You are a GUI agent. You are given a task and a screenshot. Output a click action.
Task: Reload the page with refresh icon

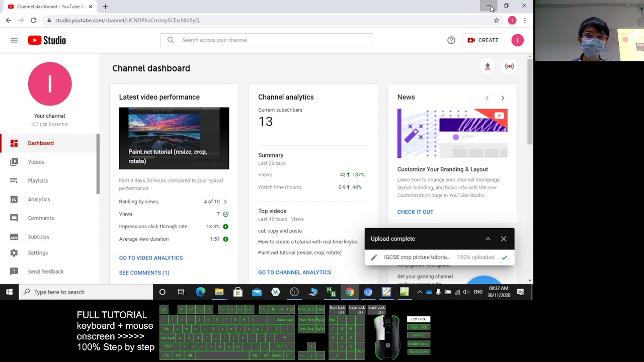[33, 20]
